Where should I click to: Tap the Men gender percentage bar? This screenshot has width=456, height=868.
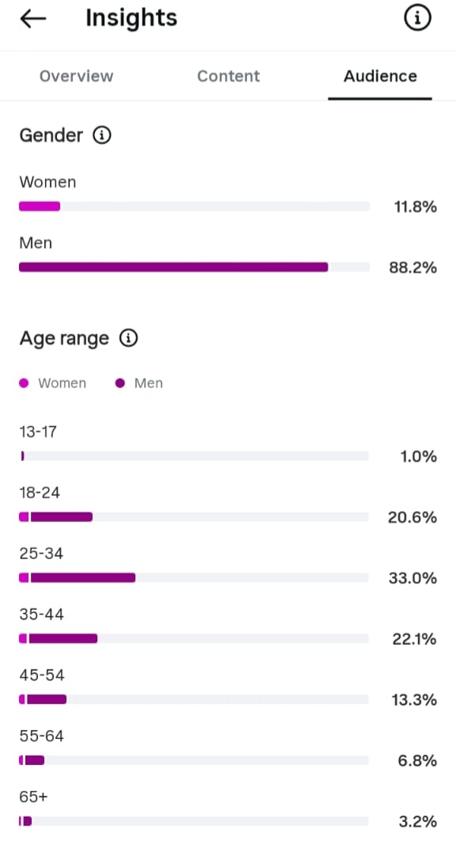194,268
